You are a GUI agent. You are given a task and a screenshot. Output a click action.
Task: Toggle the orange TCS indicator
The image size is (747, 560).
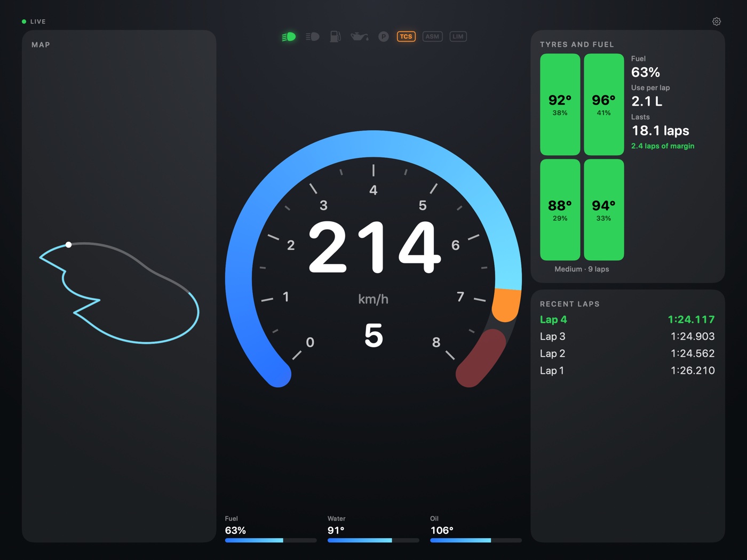(406, 37)
